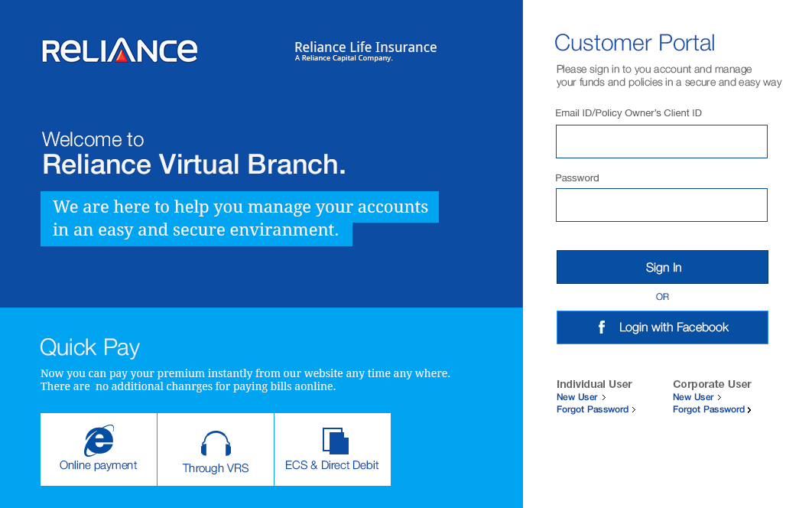Click the Customer Portal heading
Viewport: 812px width, 508px height.
(x=635, y=43)
